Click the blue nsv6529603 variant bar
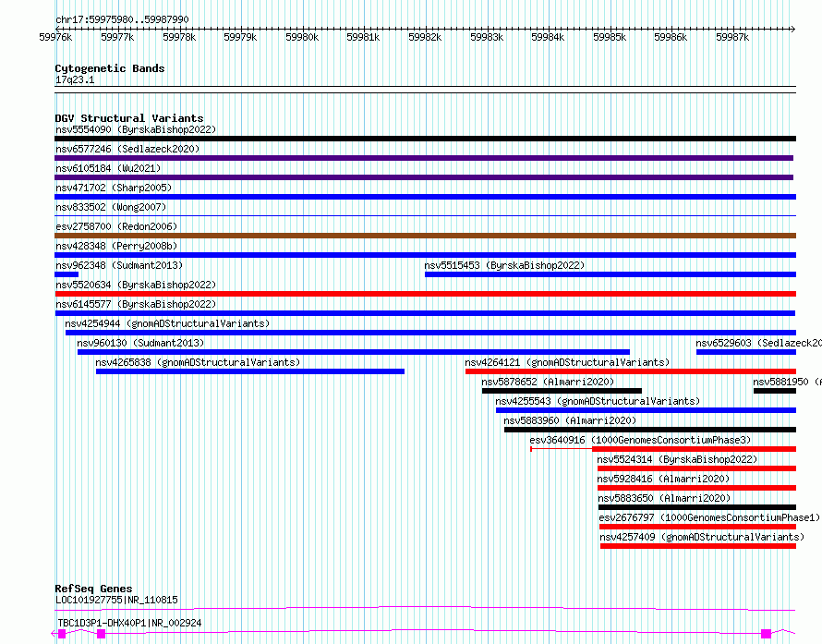The image size is (822, 644). [x=746, y=352]
